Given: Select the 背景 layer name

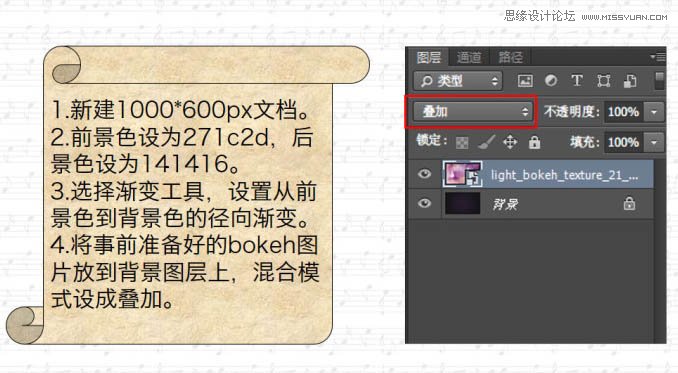Looking at the screenshot, I should click(x=505, y=204).
